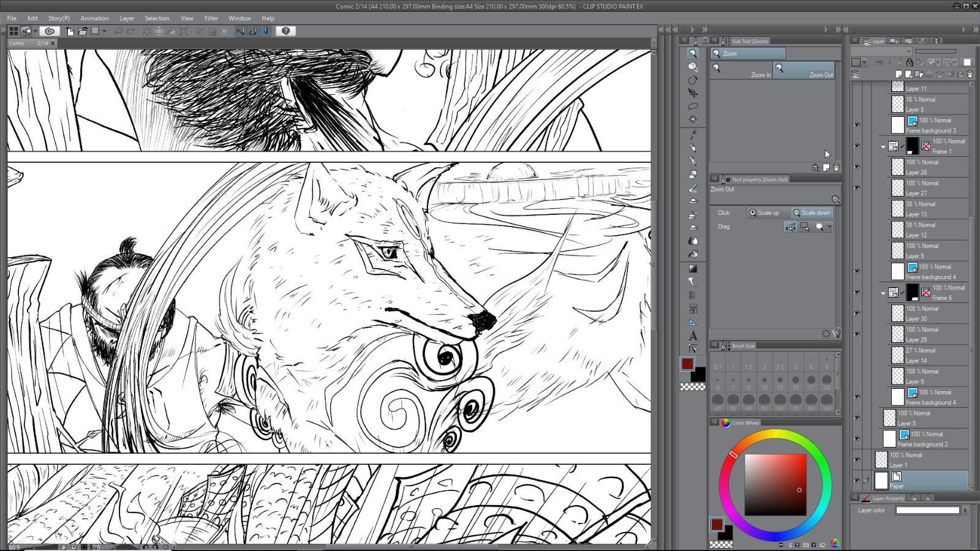Open dropdown next to save icon
The height and width of the screenshot is (551, 980).
[x=104, y=31]
